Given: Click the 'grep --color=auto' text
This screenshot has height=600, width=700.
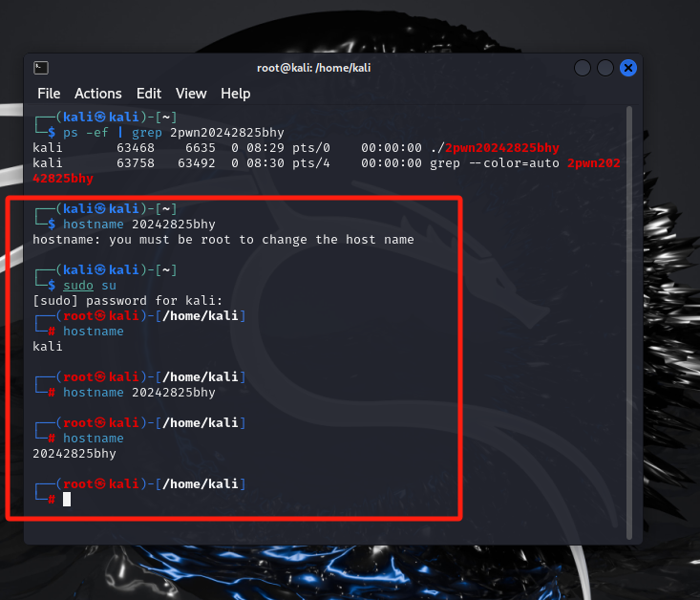Looking at the screenshot, I should 495,163.
